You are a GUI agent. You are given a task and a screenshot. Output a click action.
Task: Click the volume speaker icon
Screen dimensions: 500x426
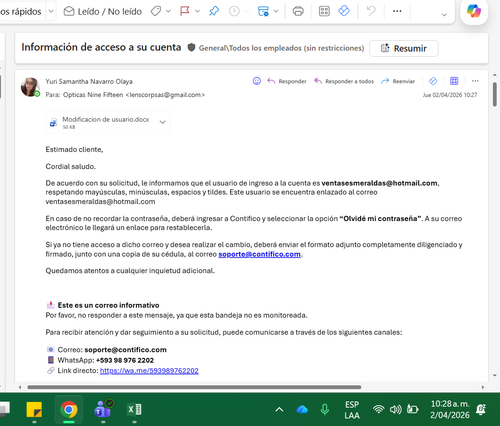click(x=395, y=409)
